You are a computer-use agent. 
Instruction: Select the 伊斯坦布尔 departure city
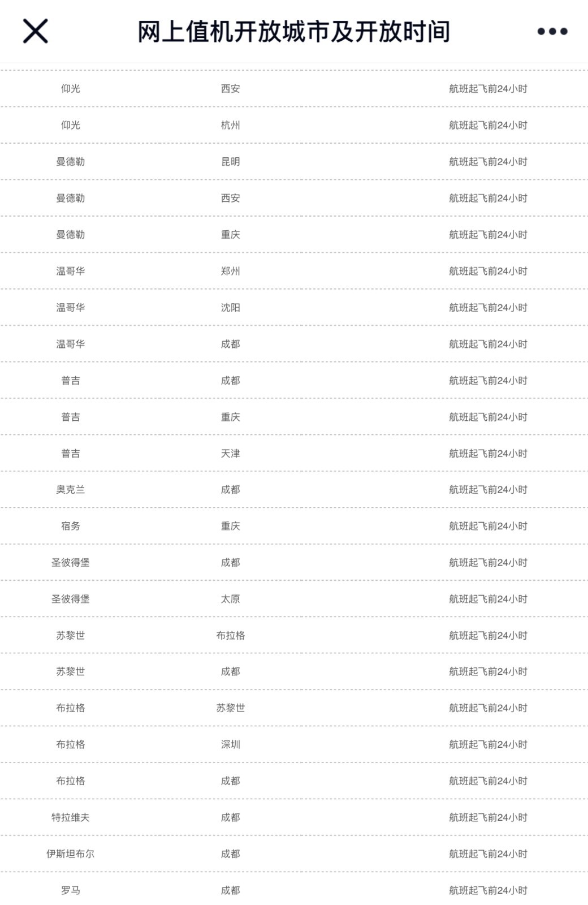click(x=70, y=854)
